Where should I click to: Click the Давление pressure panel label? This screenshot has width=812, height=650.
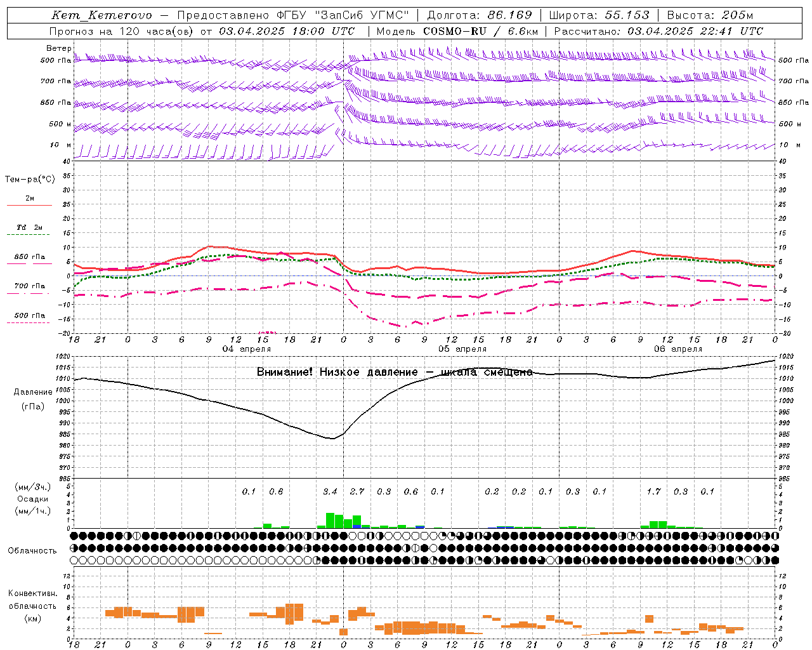(x=33, y=392)
